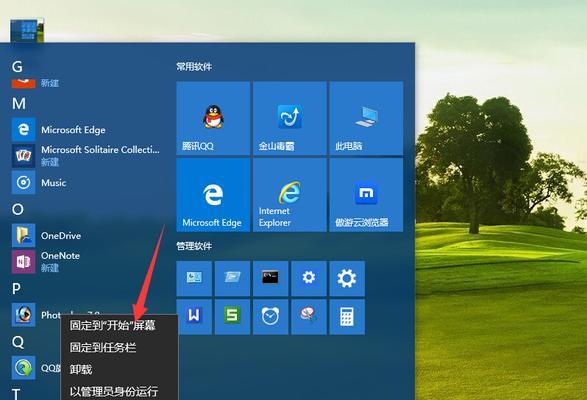Click the M letter header
This screenshot has height=400, width=587.
(19, 103)
